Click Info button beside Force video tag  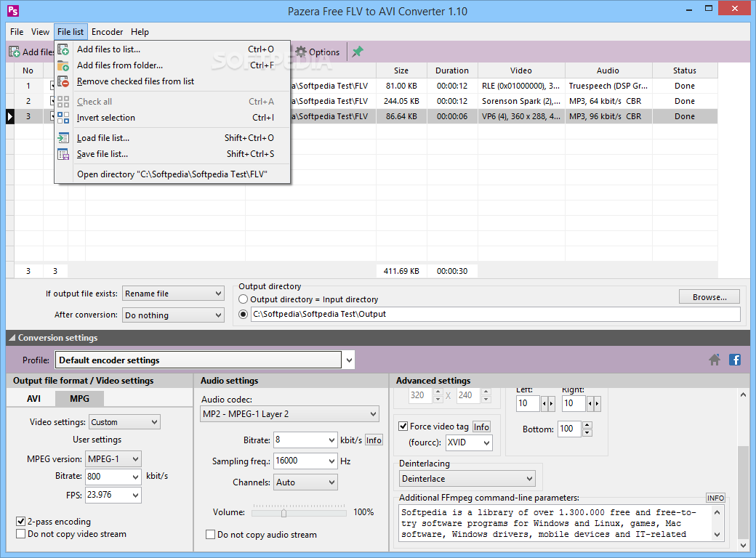click(x=481, y=426)
